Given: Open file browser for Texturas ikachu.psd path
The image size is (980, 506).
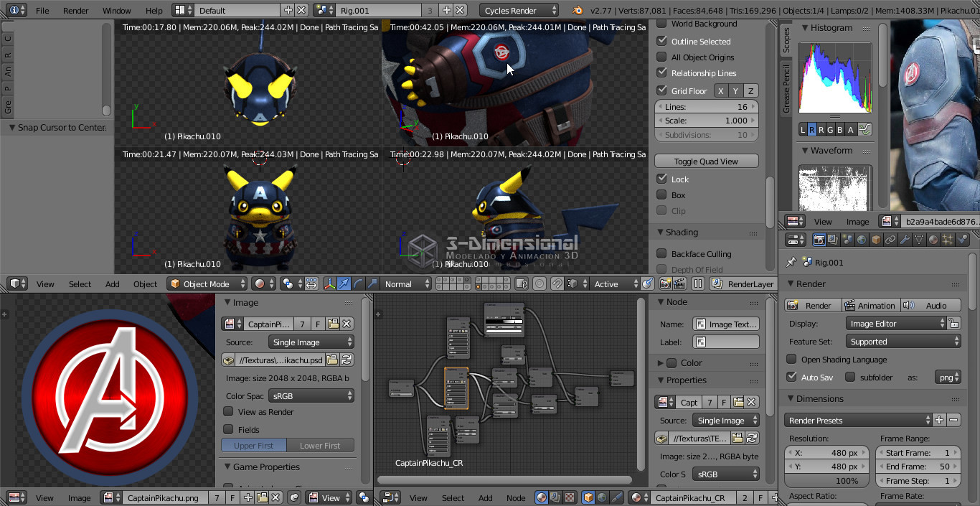Looking at the screenshot, I should [333, 360].
